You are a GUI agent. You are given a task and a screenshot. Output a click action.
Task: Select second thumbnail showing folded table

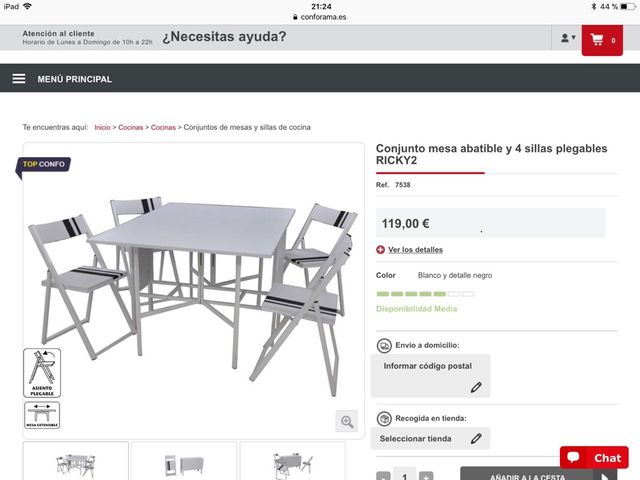point(184,461)
